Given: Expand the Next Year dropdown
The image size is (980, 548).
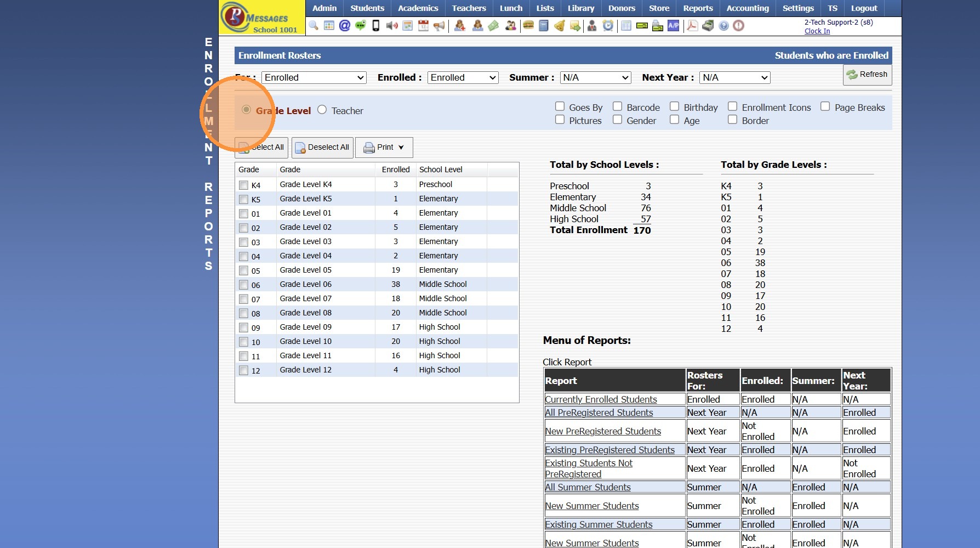Looking at the screenshot, I should coord(735,78).
